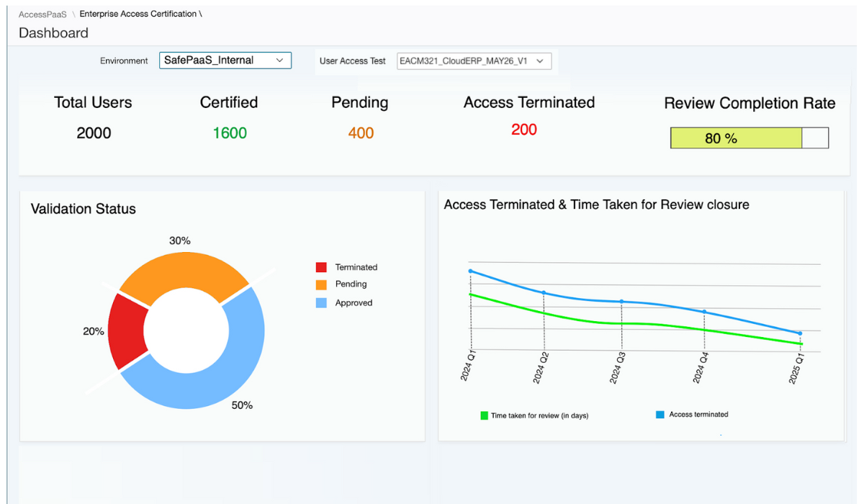Click the 2025 Q1 green data point

pyautogui.click(x=800, y=344)
